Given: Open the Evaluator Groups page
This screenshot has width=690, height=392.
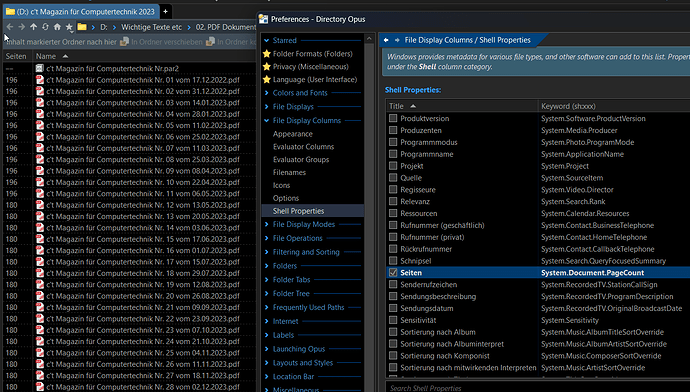Looking at the screenshot, I should (x=301, y=159).
